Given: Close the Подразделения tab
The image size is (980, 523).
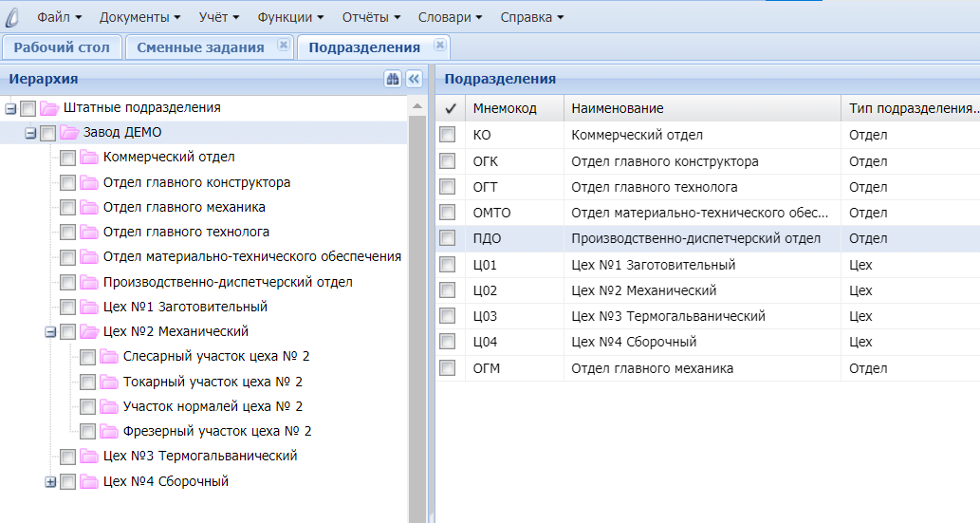Looking at the screenshot, I should [439, 46].
